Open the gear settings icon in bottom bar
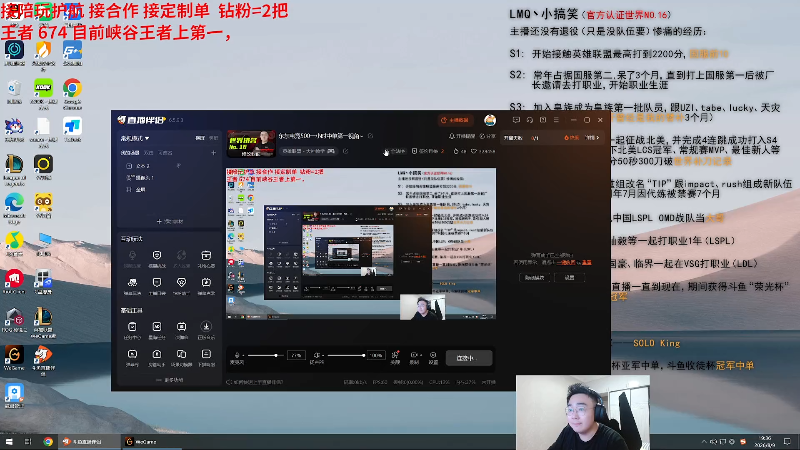 click(x=433, y=357)
